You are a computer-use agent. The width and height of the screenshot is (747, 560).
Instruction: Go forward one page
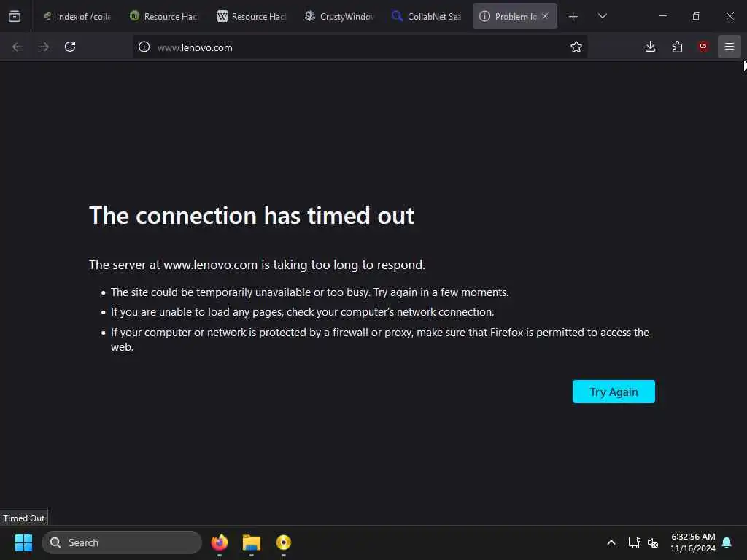point(43,47)
